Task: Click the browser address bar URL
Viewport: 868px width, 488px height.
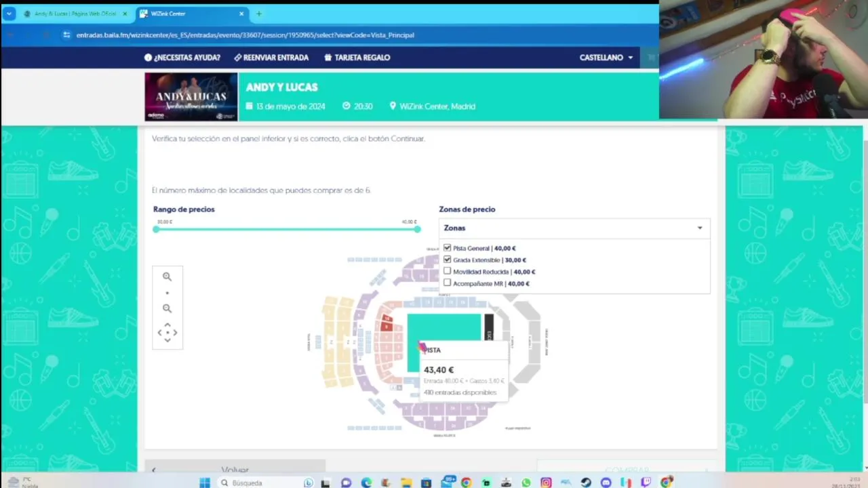Action: coord(245,35)
